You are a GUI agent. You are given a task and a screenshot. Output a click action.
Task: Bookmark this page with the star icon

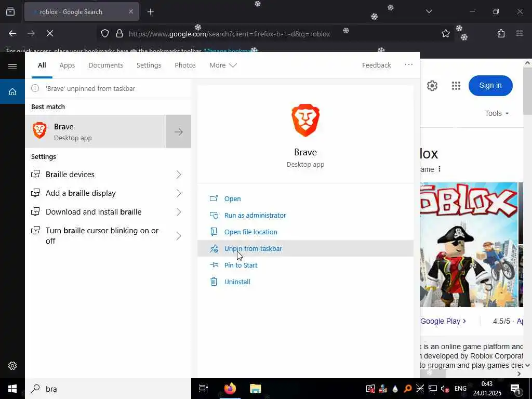[x=445, y=33]
